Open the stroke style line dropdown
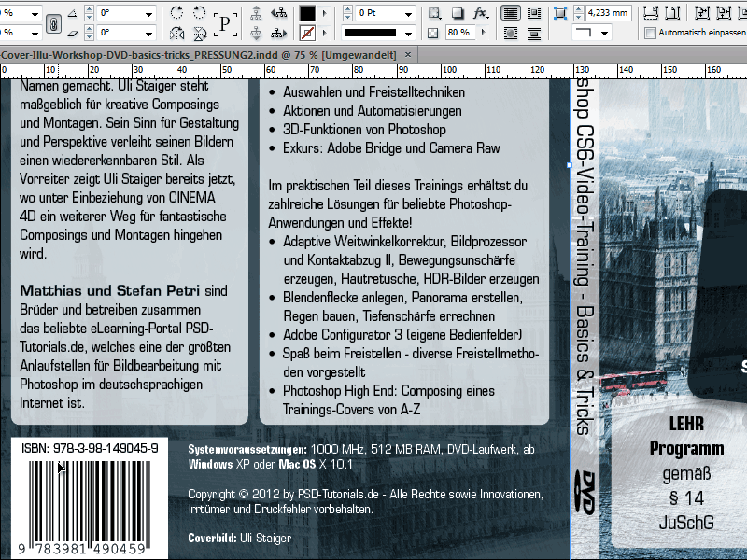Screen dimensions: 747x560 [x=408, y=34]
